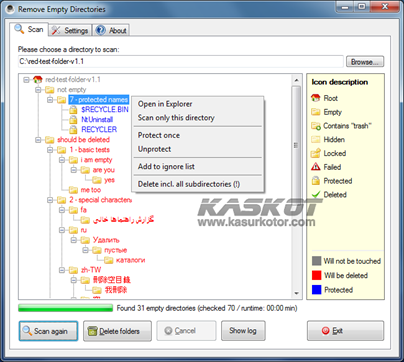
Task: Click the blue 'Protected' color swatch
Action: coord(316,290)
